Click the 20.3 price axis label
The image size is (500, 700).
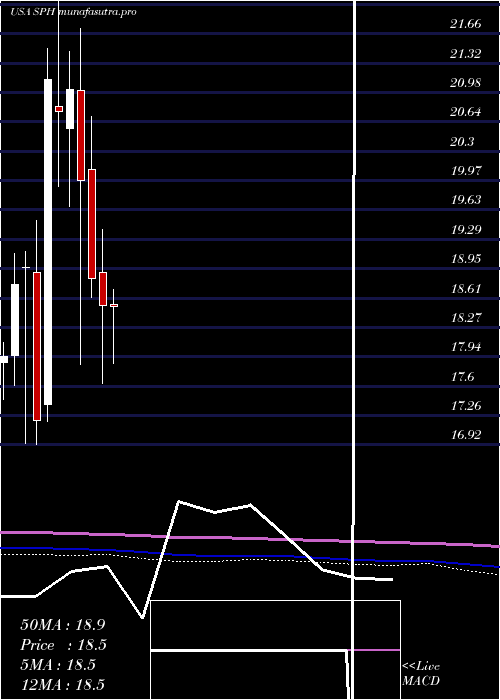(462, 142)
